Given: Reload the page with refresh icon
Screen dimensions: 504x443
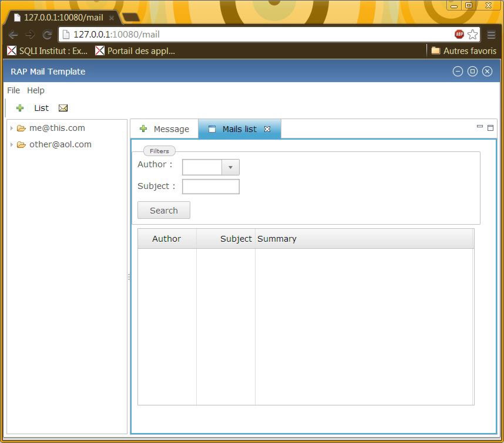Looking at the screenshot, I should pos(47,35).
